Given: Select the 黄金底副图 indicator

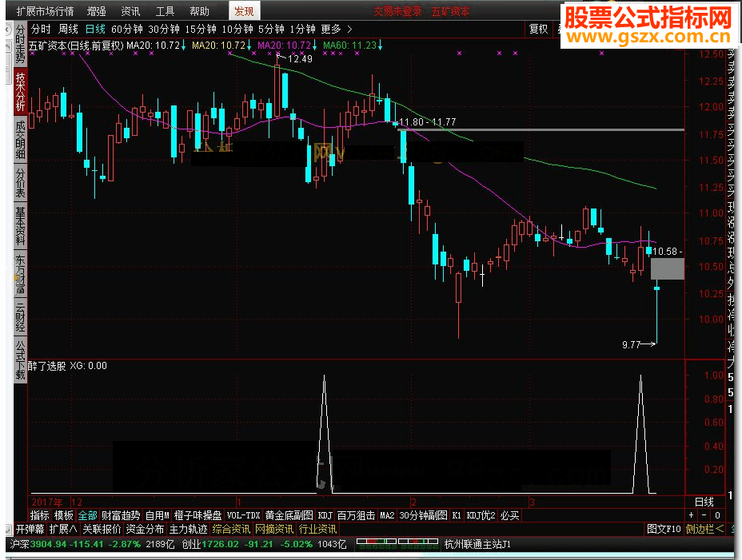Looking at the screenshot, I should coord(289,515).
